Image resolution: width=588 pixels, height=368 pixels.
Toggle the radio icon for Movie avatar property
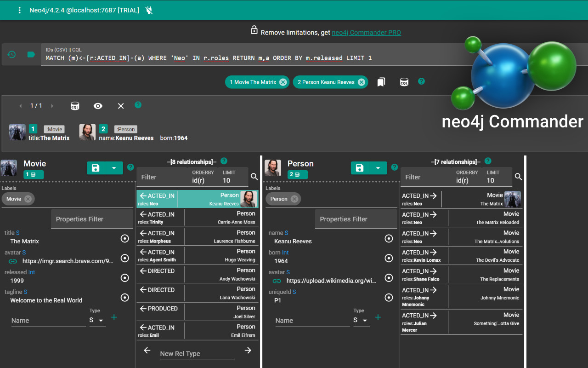click(x=124, y=258)
